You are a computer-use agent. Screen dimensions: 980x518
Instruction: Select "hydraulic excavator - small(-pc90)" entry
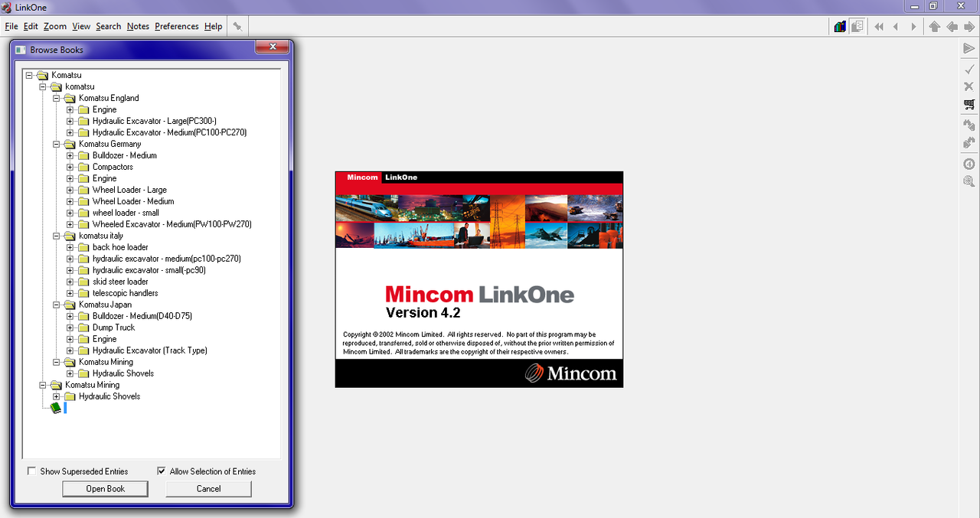(149, 270)
